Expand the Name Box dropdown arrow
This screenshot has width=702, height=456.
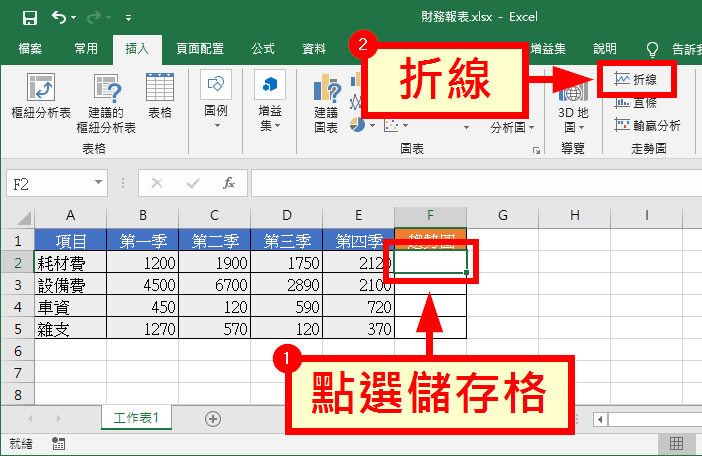click(x=98, y=183)
